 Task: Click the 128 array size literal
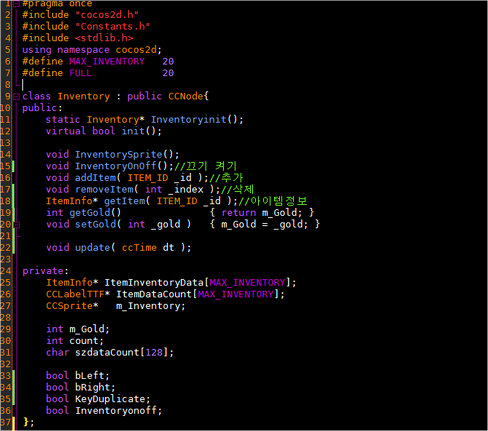click(154, 352)
